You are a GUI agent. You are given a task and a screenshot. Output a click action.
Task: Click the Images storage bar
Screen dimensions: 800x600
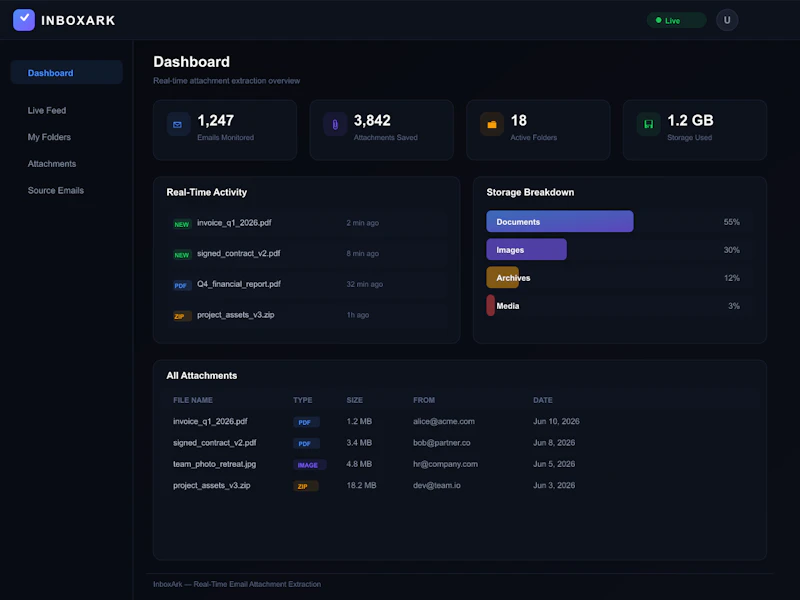pyautogui.click(x=526, y=249)
